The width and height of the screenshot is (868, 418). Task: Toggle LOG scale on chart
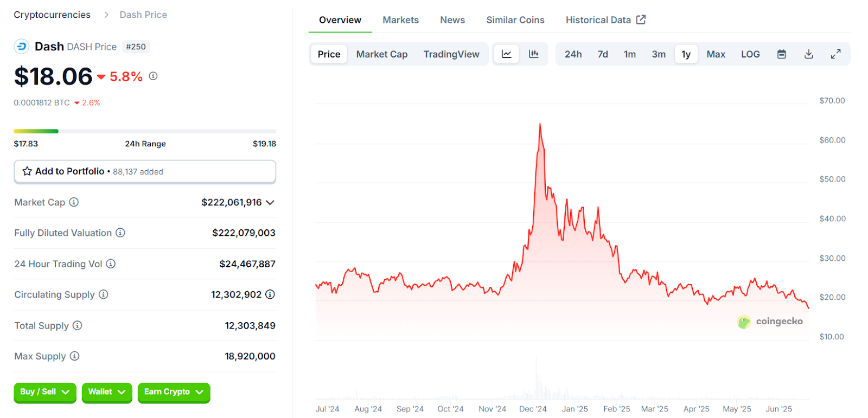click(750, 54)
